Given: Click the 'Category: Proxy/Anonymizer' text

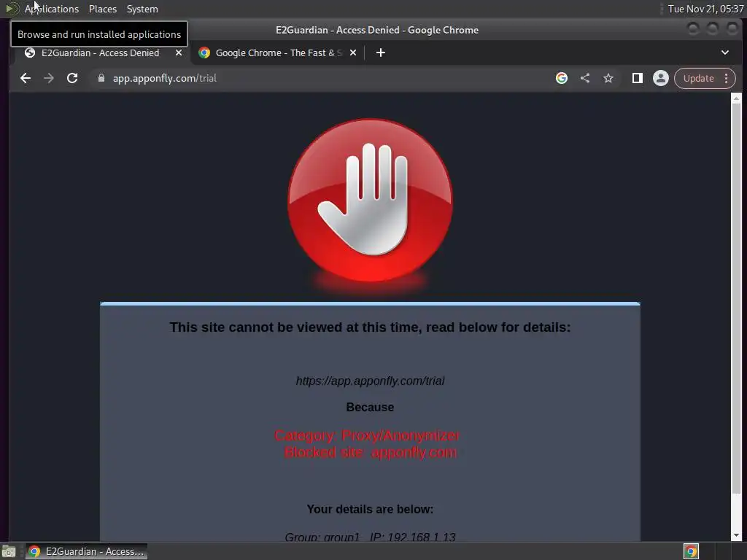Looking at the screenshot, I should point(368,435).
